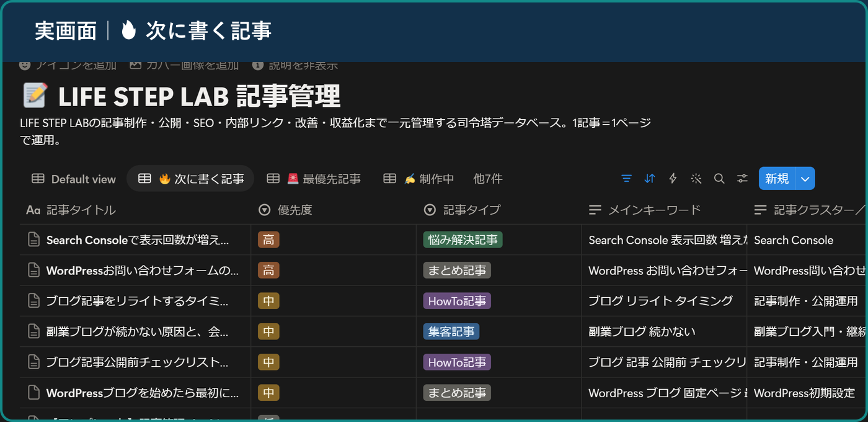Viewport: 868px width, 422px height.
Task: Click 中 tag in ブログ記事公開前チェックリスト row
Action: coord(268,362)
